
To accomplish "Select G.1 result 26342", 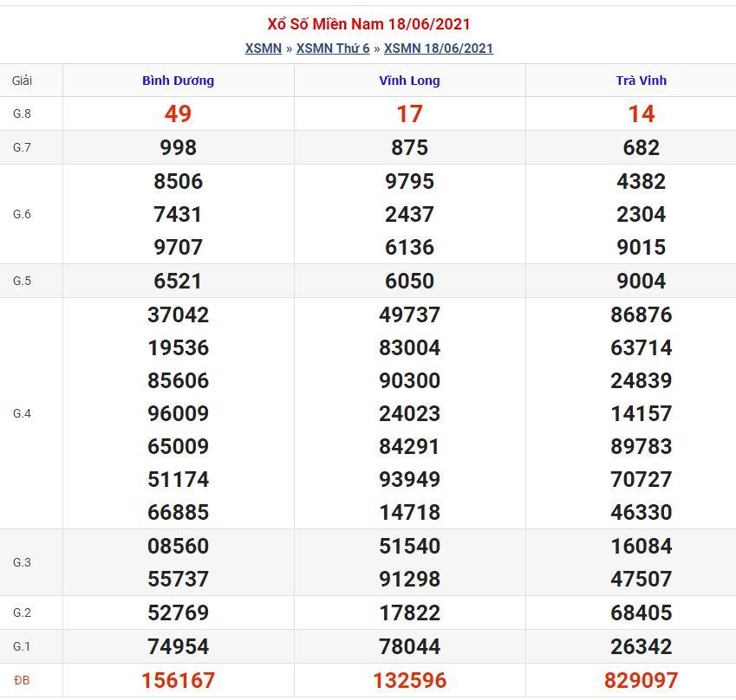I will pyautogui.click(x=642, y=646).
